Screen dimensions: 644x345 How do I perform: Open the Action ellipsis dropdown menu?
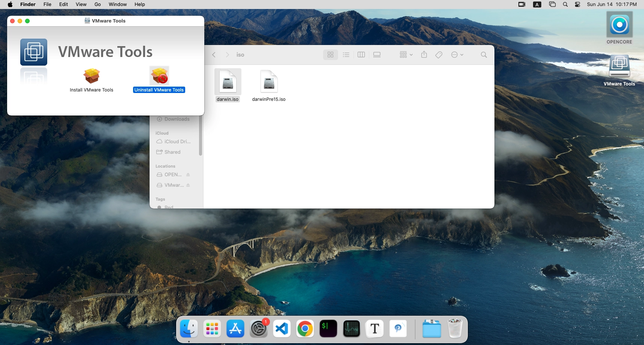457,55
